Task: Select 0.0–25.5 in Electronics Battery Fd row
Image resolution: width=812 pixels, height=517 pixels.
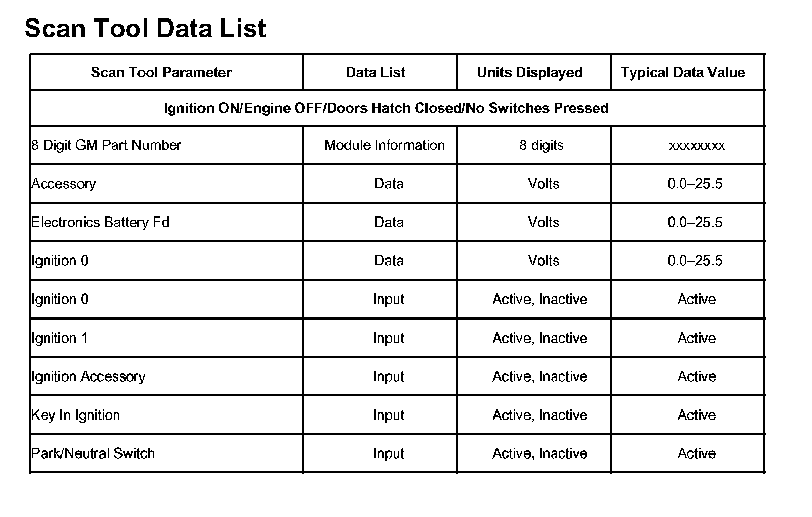Action: [x=695, y=222]
